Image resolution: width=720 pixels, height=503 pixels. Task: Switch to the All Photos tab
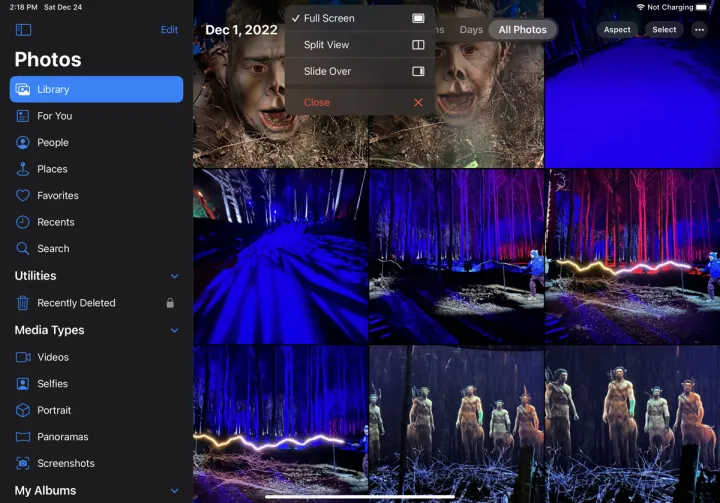(522, 30)
